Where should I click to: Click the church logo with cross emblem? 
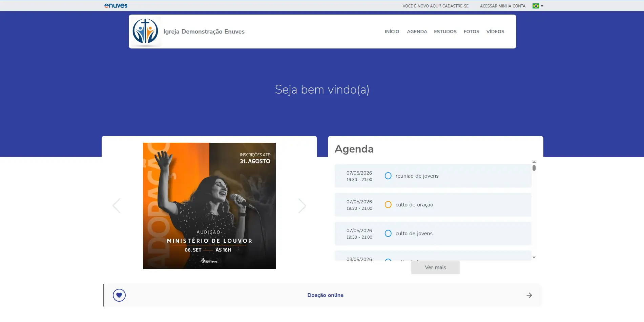pyautogui.click(x=145, y=32)
